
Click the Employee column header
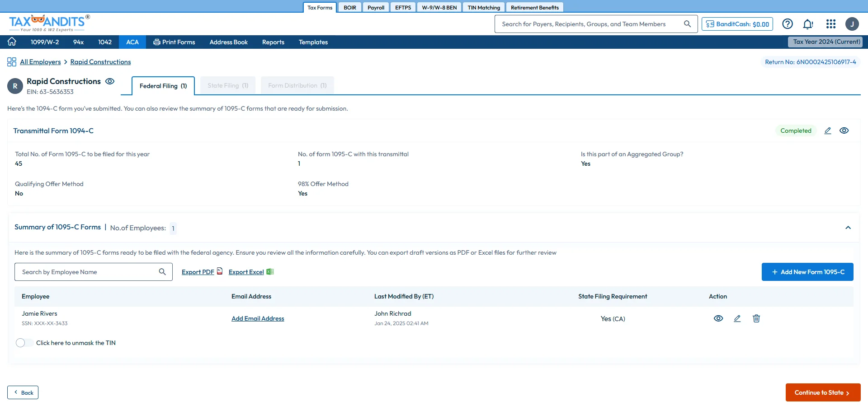tap(35, 296)
